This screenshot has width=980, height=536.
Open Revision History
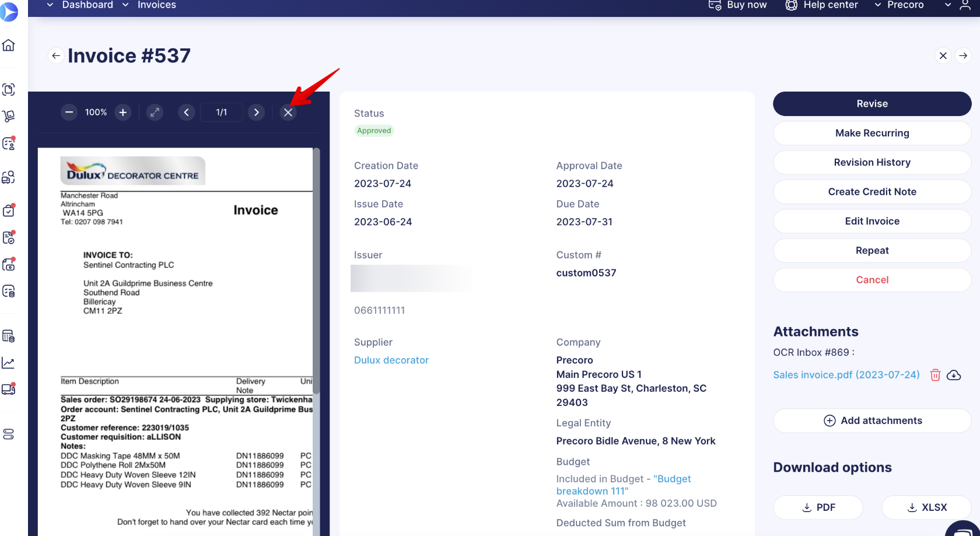click(x=872, y=162)
